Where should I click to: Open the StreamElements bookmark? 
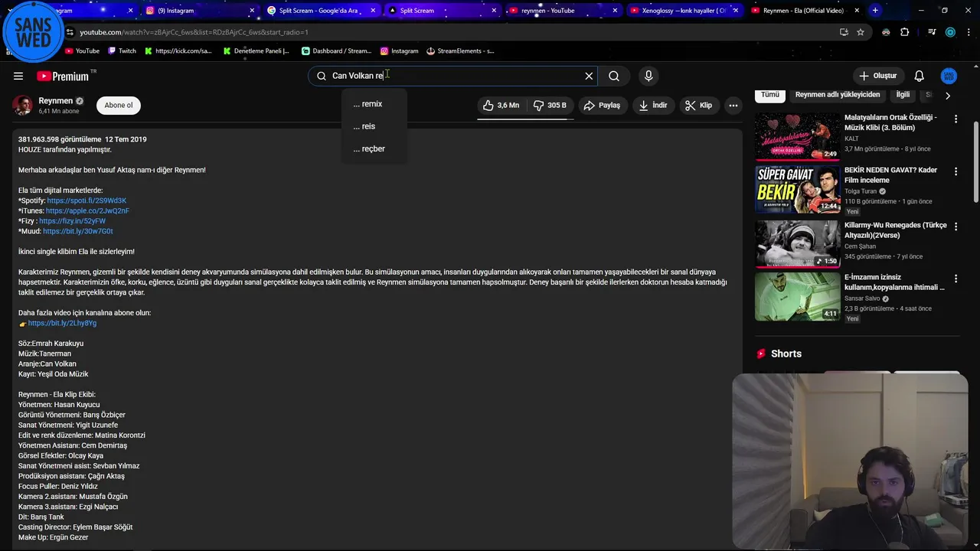tap(460, 51)
